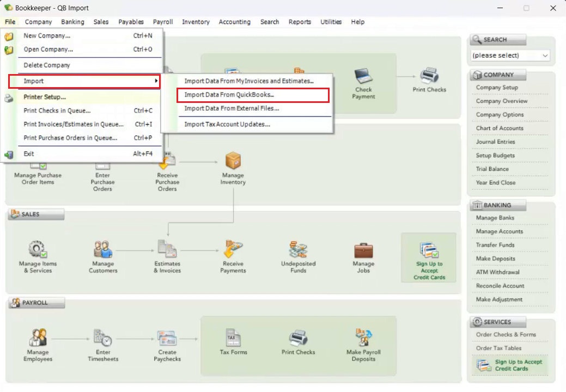Open Receive Purchase Orders icon

tap(167, 162)
